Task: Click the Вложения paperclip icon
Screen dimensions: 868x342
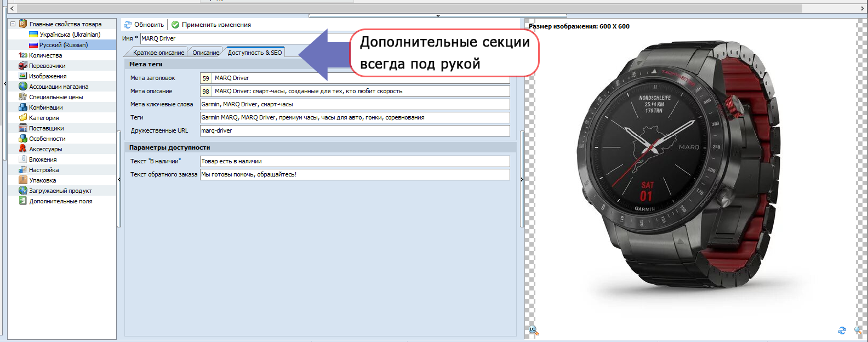Action: coord(22,159)
